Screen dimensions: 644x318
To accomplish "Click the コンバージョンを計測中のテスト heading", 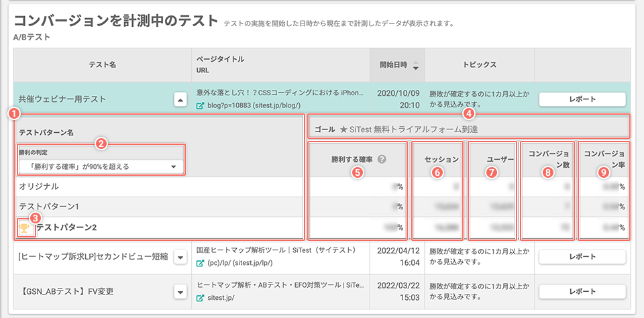I will (115, 19).
